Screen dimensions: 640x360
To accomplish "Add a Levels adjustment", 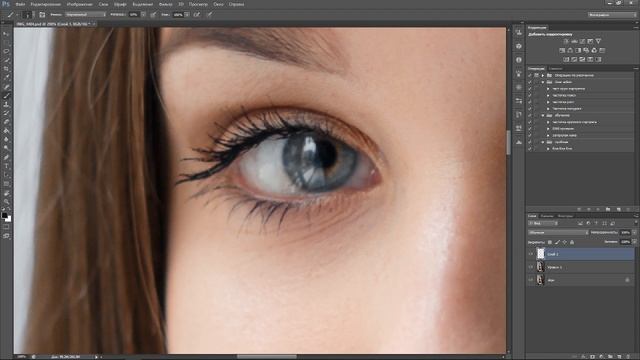I will (x=574, y=41).
